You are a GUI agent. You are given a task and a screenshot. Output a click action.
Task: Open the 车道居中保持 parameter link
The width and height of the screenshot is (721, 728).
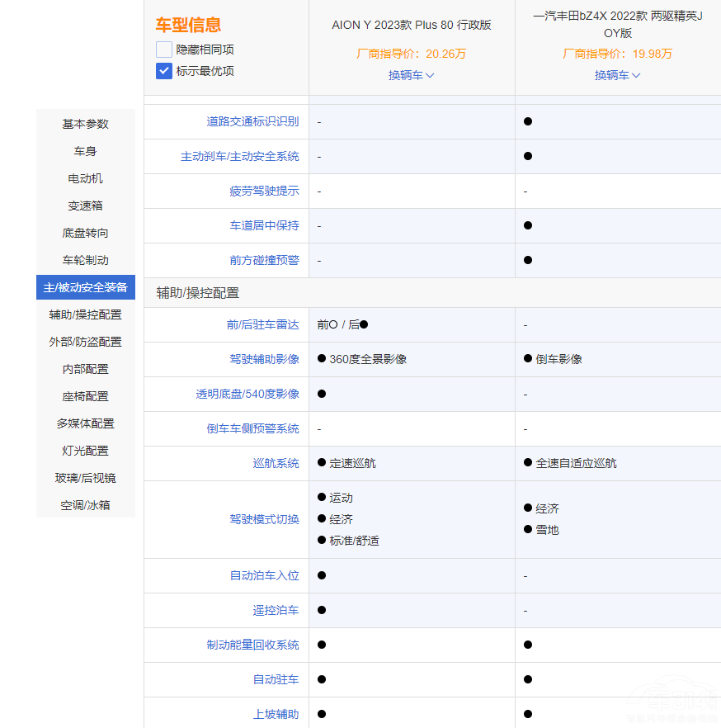pos(264,225)
